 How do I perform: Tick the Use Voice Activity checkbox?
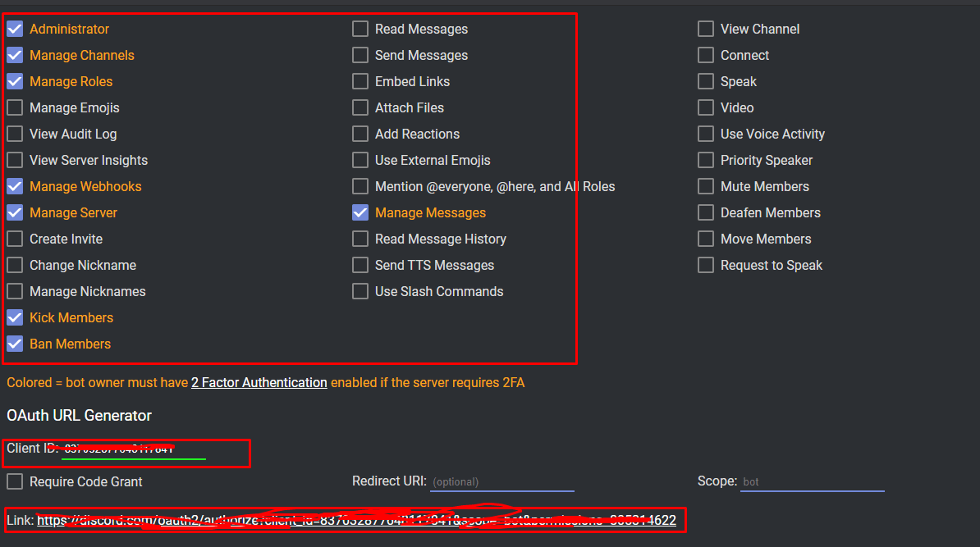(x=706, y=134)
